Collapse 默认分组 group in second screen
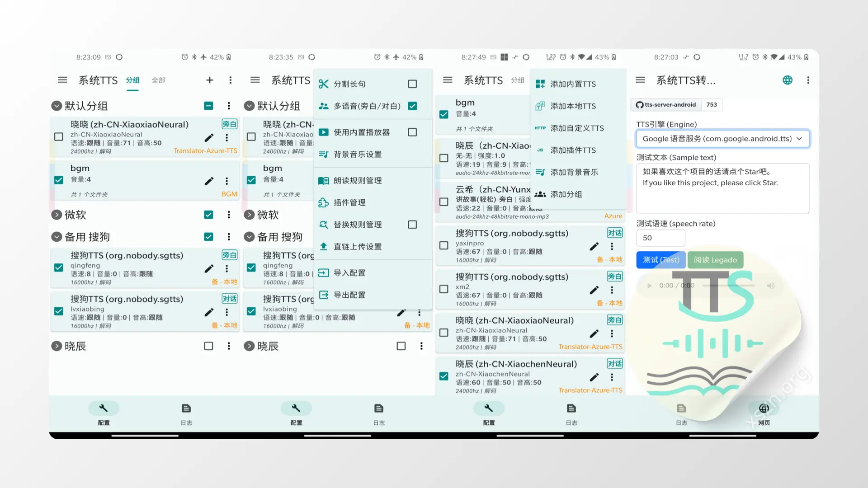 point(249,106)
